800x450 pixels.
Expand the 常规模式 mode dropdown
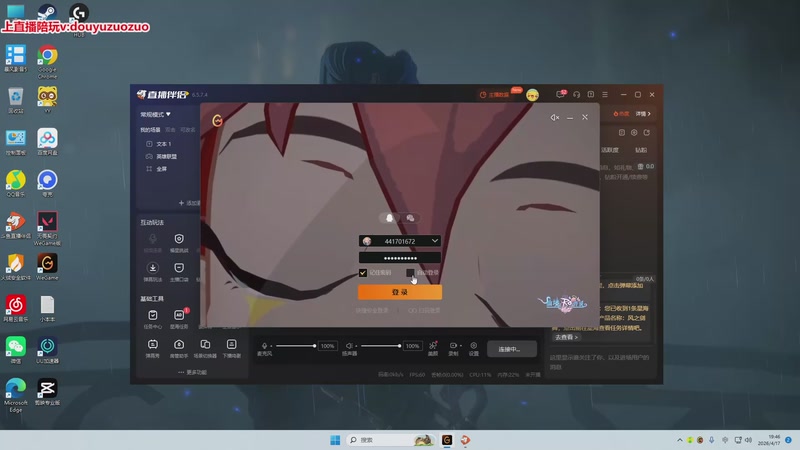coord(156,114)
